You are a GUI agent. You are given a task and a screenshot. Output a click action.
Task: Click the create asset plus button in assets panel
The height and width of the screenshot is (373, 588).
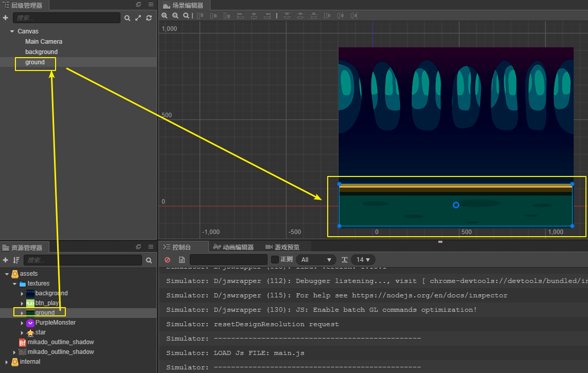pos(5,260)
